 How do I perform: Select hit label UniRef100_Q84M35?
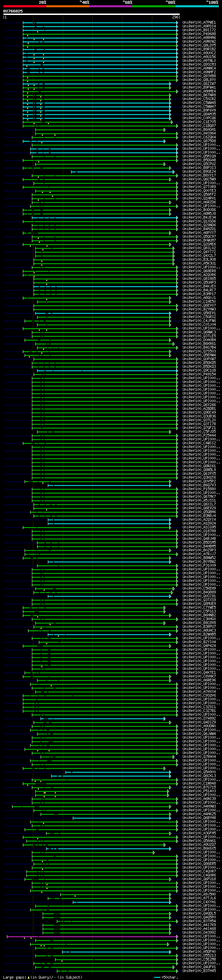click(x=199, y=114)
